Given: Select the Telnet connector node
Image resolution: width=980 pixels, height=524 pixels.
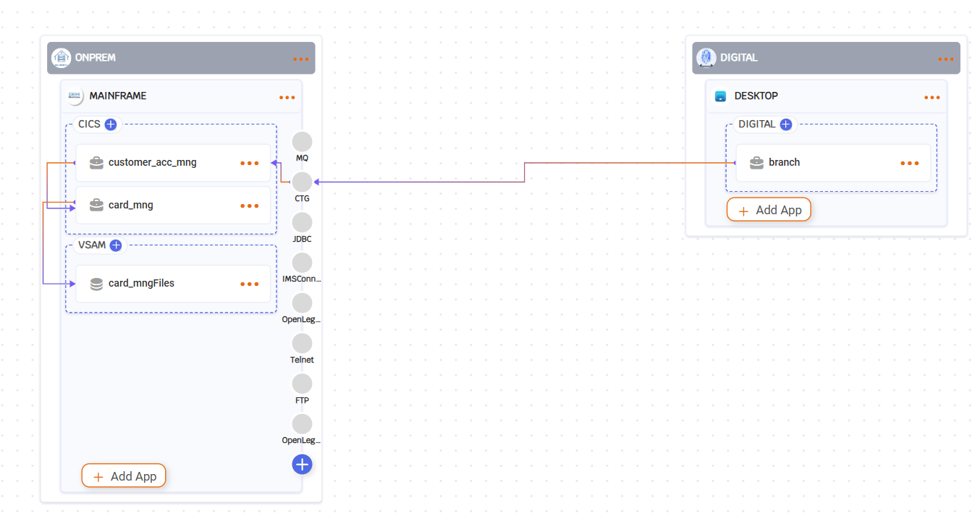Looking at the screenshot, I should pyautogui.click(x=302, y=344).
